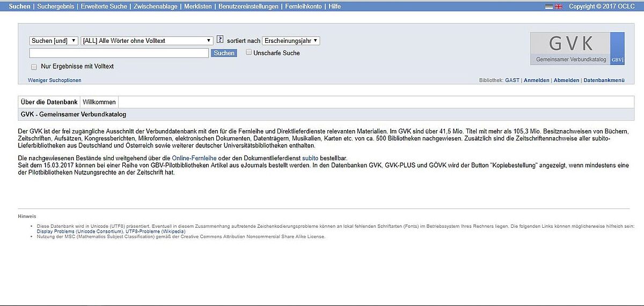The height and width of the screenshot is (306, 644).
Task: Focus the search text input field
Action: 119,53
